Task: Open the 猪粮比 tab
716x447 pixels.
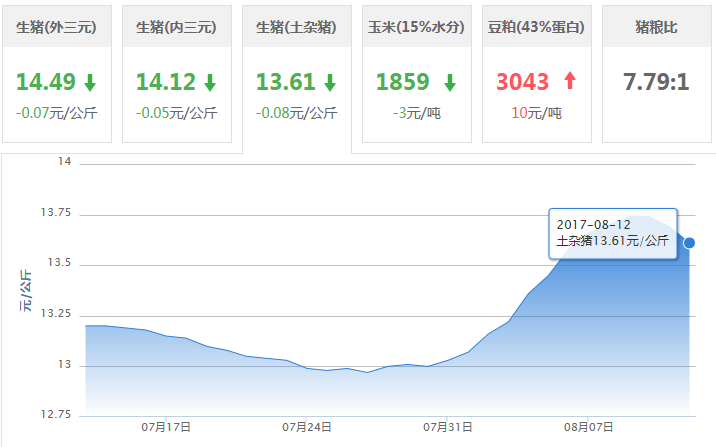Action: (x=656, y=27)
